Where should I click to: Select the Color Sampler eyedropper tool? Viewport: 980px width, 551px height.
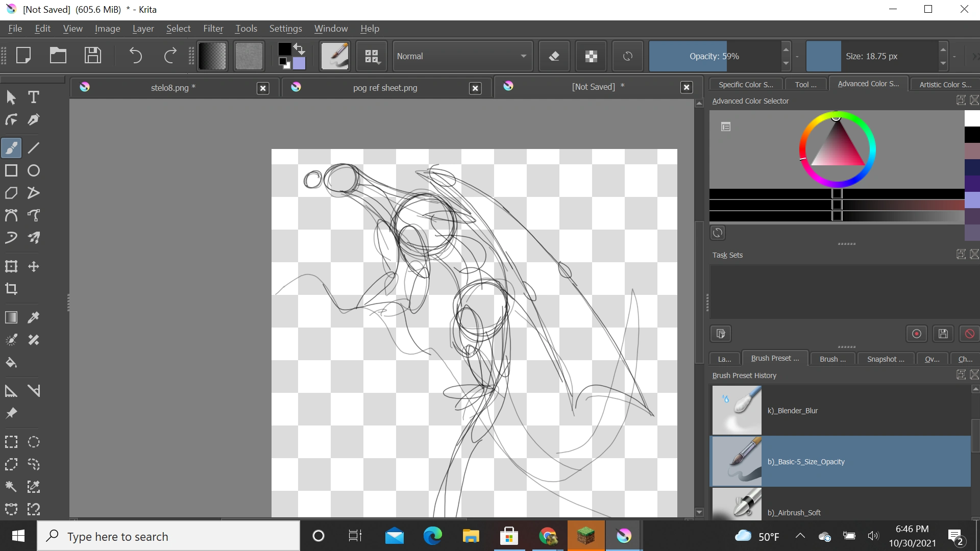(34, 317)
